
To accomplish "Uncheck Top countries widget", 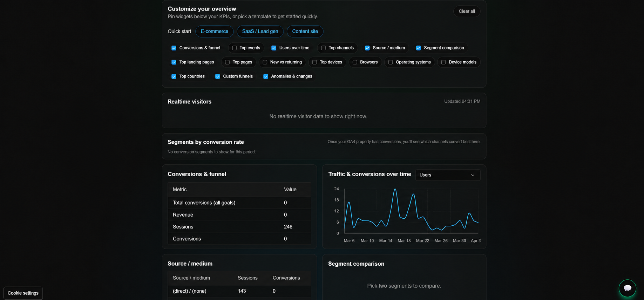I will [x=174, y=76].
